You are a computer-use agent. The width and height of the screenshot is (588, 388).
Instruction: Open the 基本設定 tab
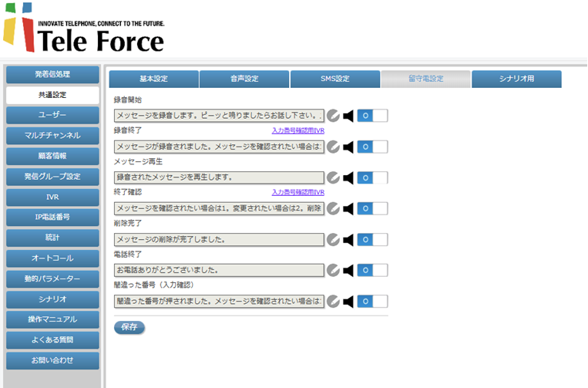click(x=154, y=79)
